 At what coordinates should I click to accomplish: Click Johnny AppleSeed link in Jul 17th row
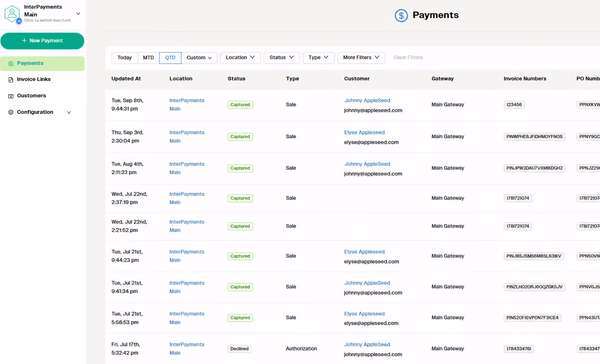[x=367, y=345]
